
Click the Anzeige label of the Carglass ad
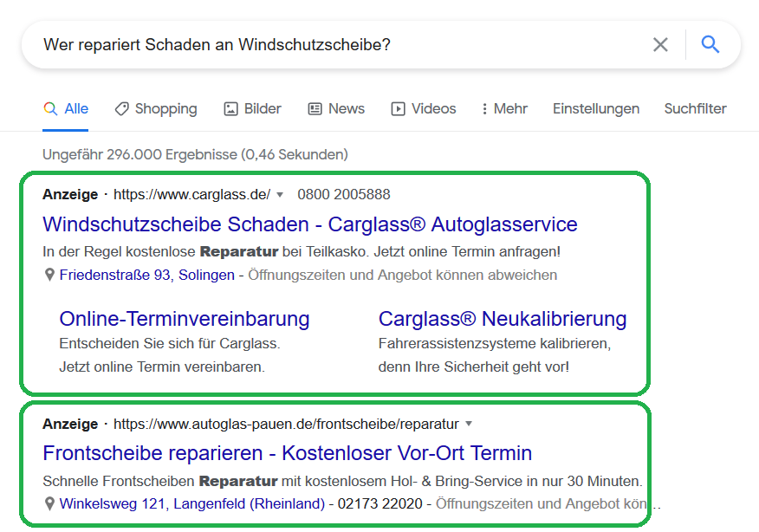click(x=70, y=195)
